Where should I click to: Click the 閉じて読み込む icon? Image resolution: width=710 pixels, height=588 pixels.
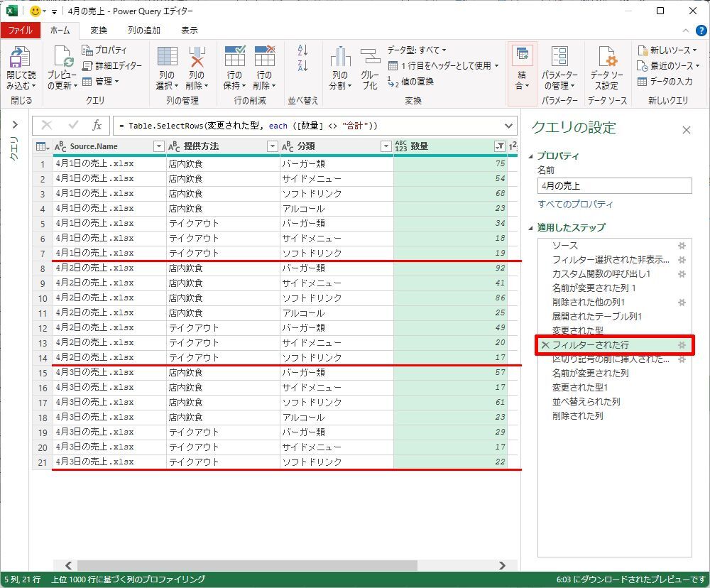[20, 58]
